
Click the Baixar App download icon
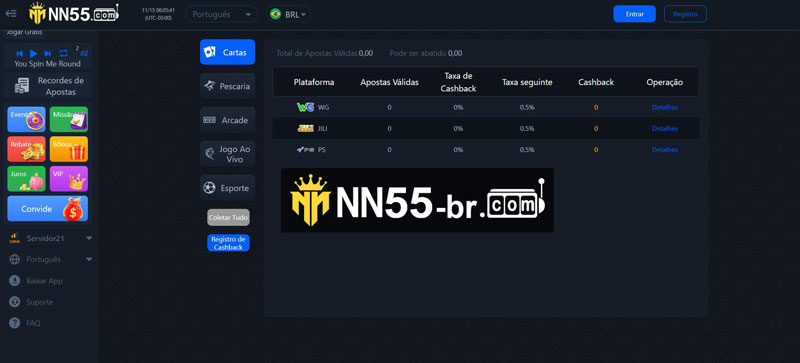(x=15, y=281)
